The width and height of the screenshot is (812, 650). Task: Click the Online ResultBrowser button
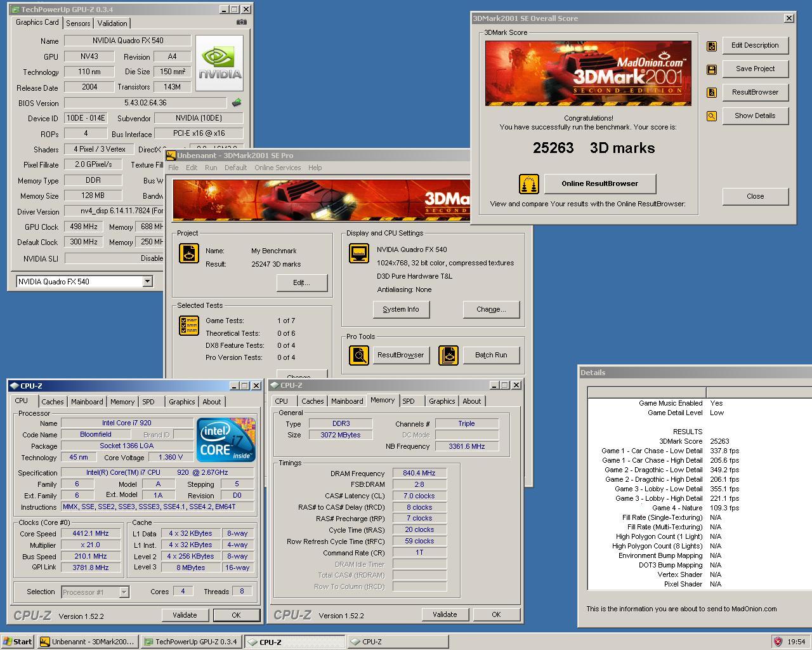(x=600, y=183)
